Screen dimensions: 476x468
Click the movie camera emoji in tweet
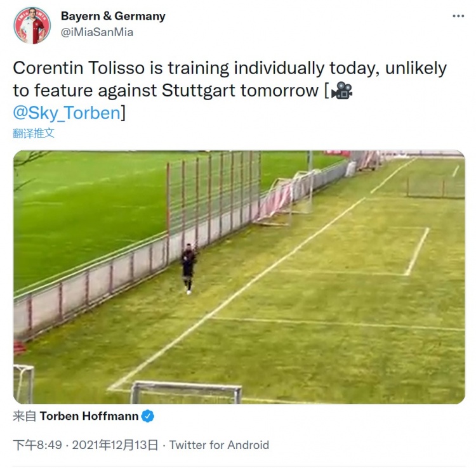coord(342,91)
